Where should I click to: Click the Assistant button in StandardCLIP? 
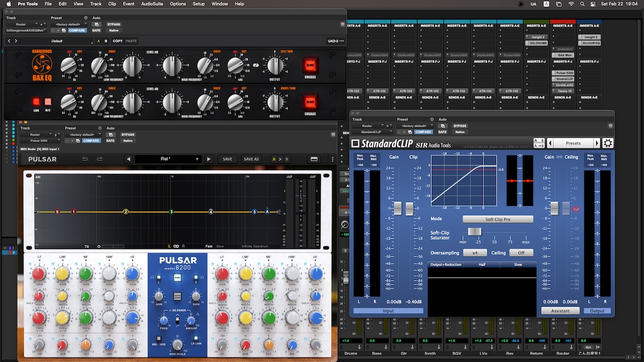pyautogui.click(x=560, y=311)
